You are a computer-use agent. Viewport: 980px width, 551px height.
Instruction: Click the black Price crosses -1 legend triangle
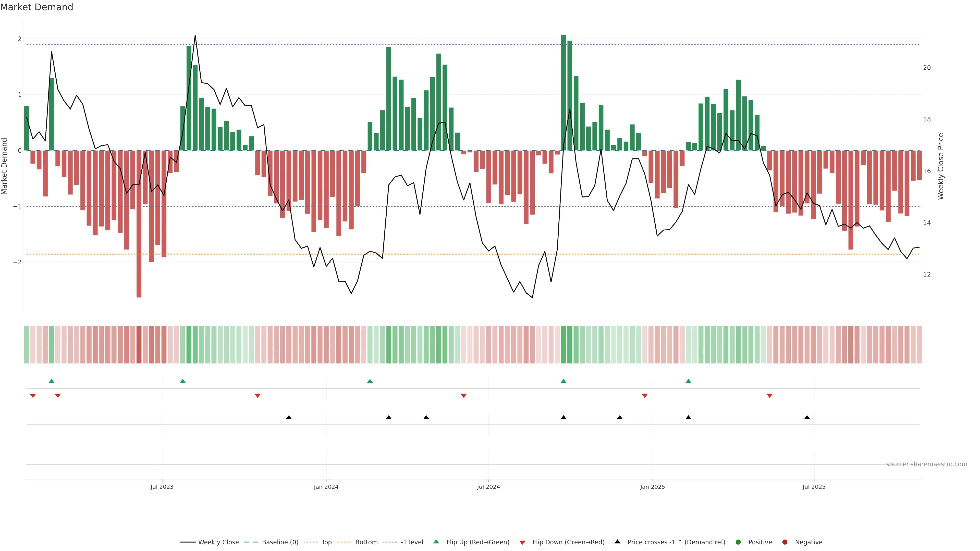[x=617, y=542]
